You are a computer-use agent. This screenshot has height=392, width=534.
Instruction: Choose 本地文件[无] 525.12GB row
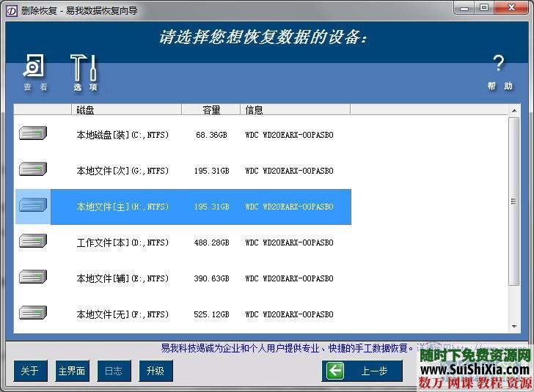pyautogui.click(x=122, y=314)
